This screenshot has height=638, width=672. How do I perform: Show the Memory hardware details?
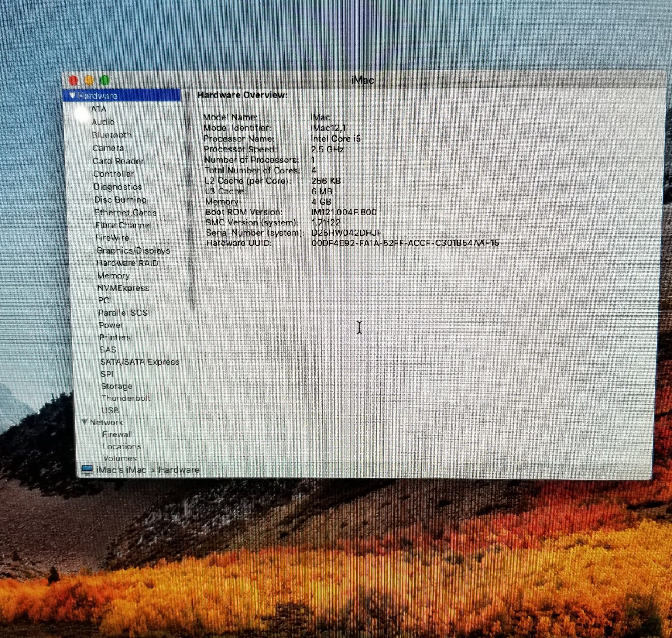tap(113, 276)
